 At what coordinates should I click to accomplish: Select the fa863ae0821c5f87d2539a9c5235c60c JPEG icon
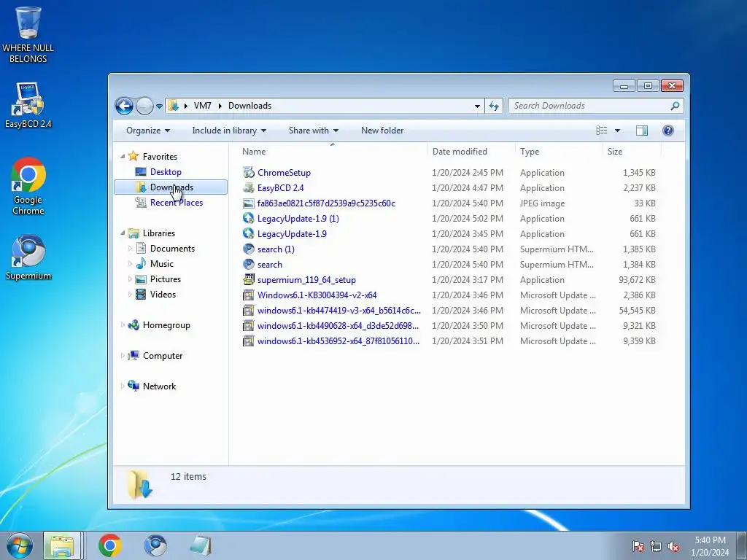coord(248,203)
